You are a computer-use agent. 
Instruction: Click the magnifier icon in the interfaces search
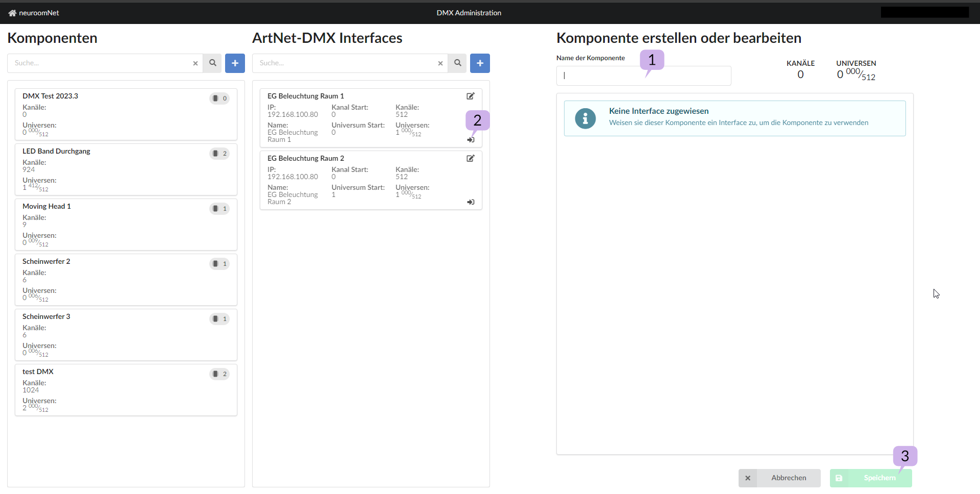point(457,63)
